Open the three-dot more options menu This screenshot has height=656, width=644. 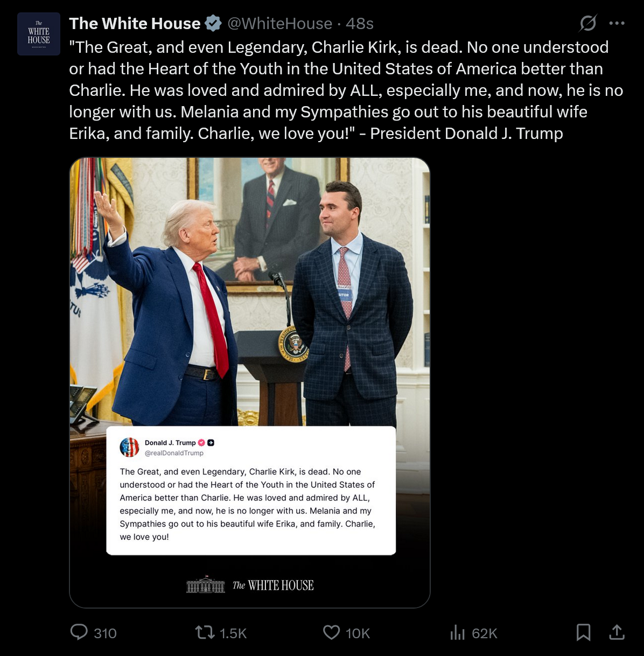pyautogui.click(x=617, y=23)
